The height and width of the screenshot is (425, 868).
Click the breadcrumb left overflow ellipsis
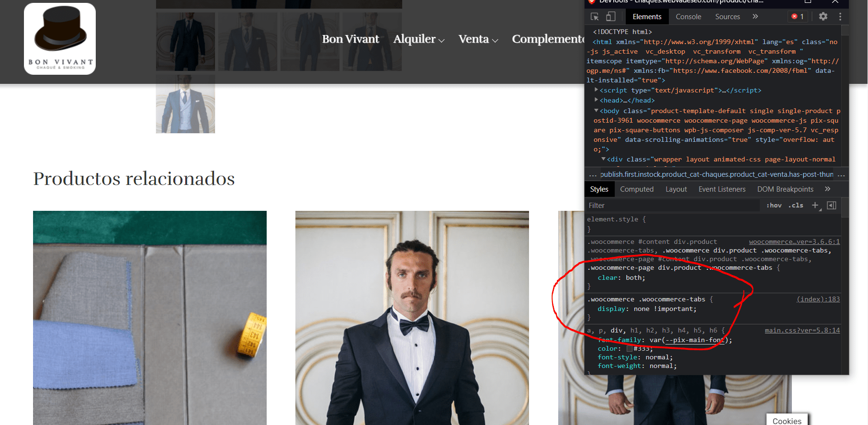point(593,174)
